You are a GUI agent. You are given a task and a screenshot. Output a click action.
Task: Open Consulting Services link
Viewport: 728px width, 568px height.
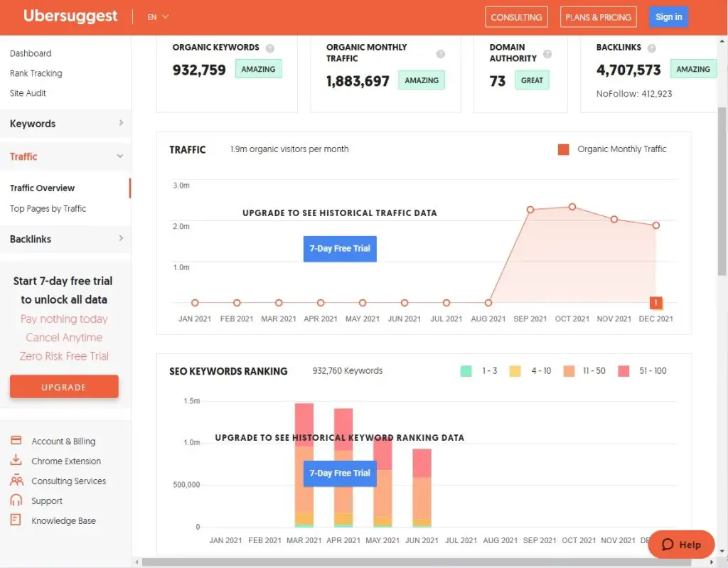69,481
